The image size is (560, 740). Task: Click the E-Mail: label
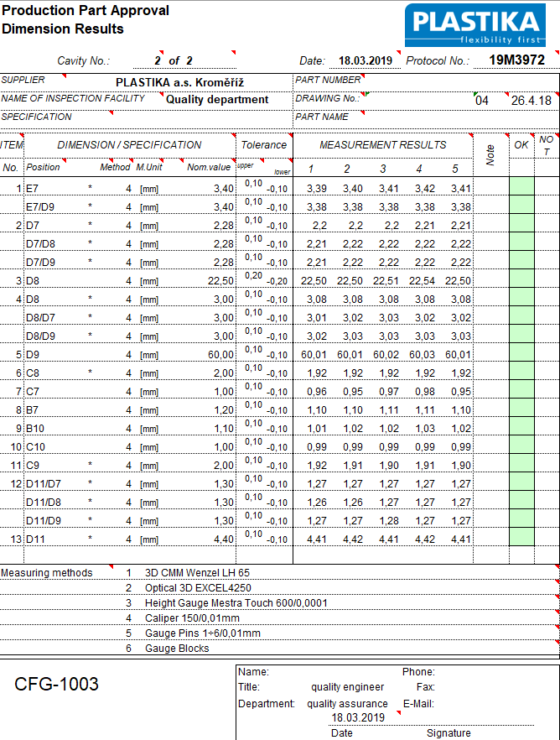(x=418, y=704)
